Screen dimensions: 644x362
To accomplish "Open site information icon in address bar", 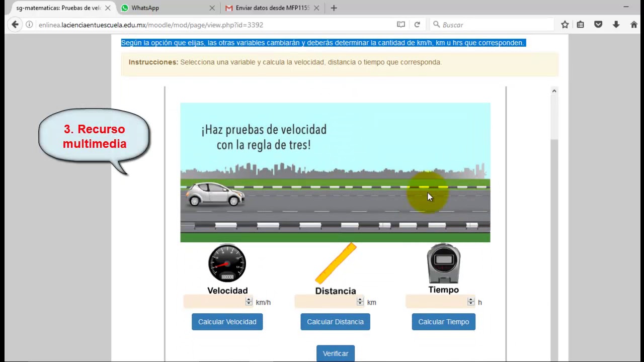I will [x=29, y=25].
